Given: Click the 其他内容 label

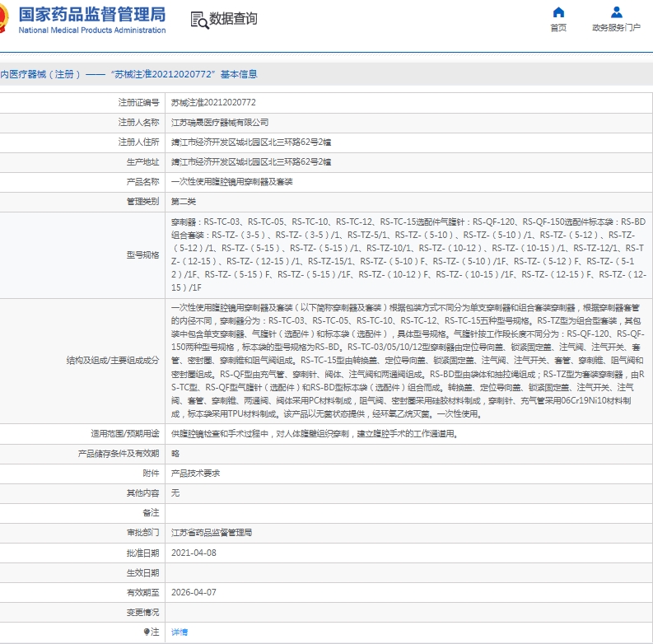Looking at the screenshot, I should coord(142,493).
